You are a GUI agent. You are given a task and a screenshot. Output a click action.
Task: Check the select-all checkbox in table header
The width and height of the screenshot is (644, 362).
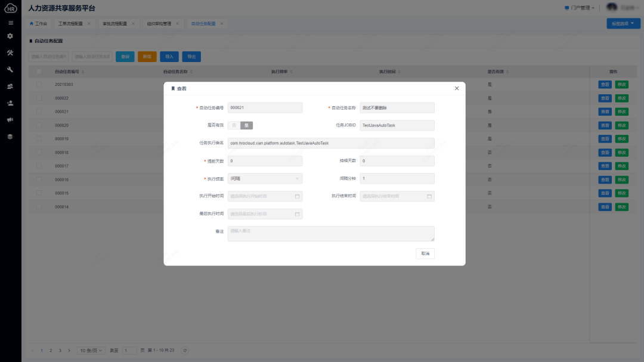pyautogui.click(x=39, y=72)
